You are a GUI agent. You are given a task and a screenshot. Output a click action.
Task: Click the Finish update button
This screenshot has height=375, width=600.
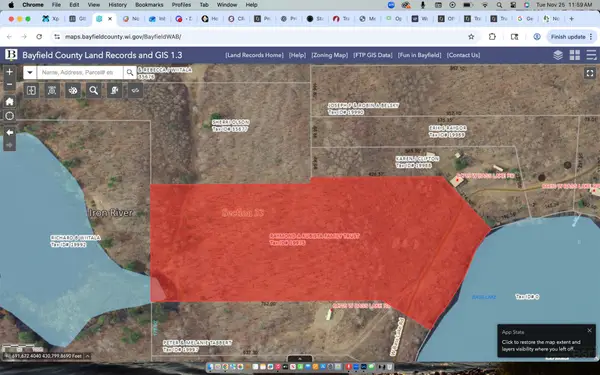(x=571, y=37)
